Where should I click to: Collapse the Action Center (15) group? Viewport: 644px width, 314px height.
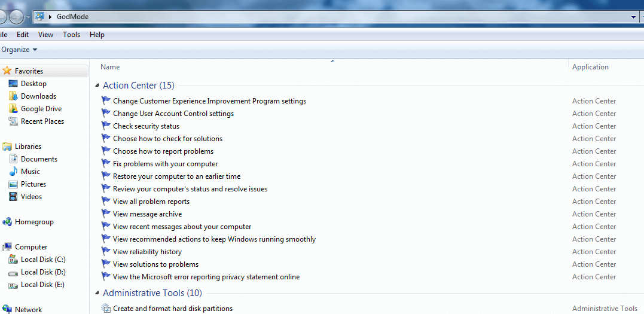97,86
